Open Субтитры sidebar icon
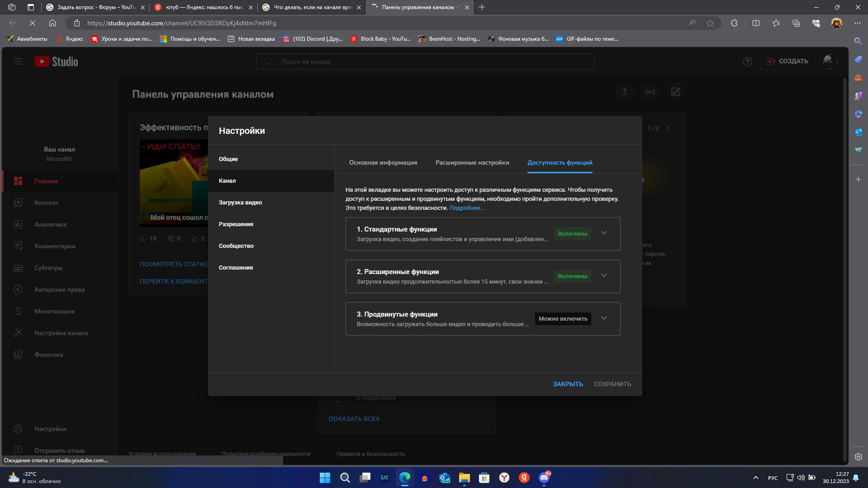The image size is (868, 488). [18, 268]
